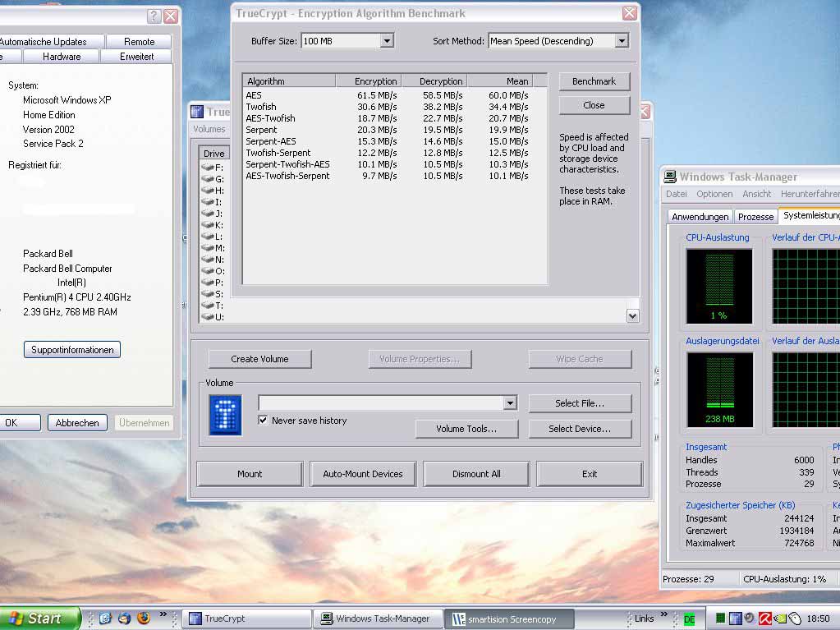Select drive S: in TrueCrypt list

pyautogui.click(x=213, y=294)
